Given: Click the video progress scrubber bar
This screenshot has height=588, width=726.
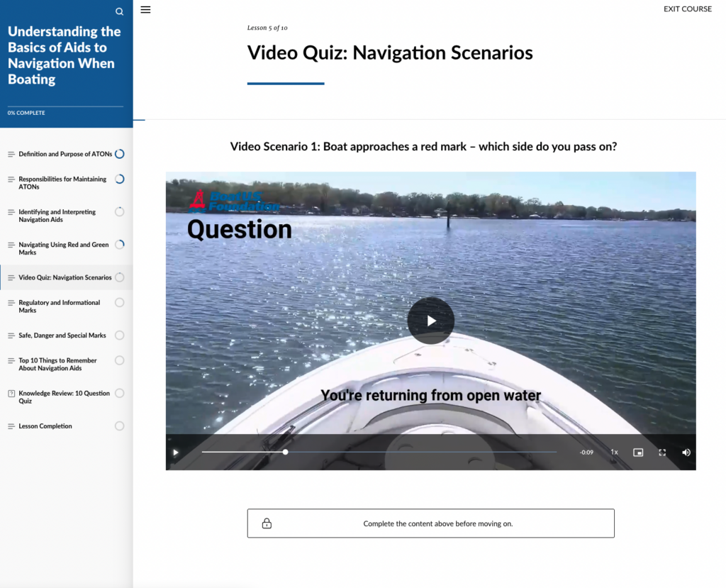Looking at the screenshot, I should pyautogui.click(x=379, y=452).
